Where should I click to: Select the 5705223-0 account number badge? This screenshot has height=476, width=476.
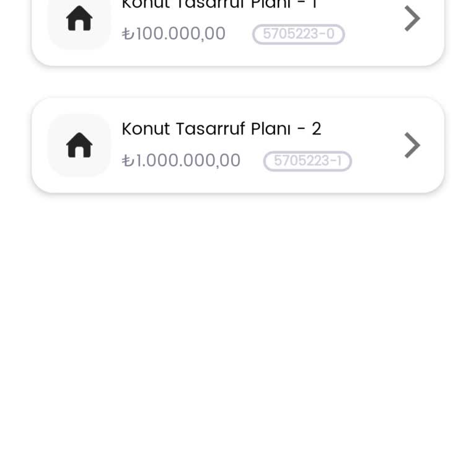tap(298, 34)
